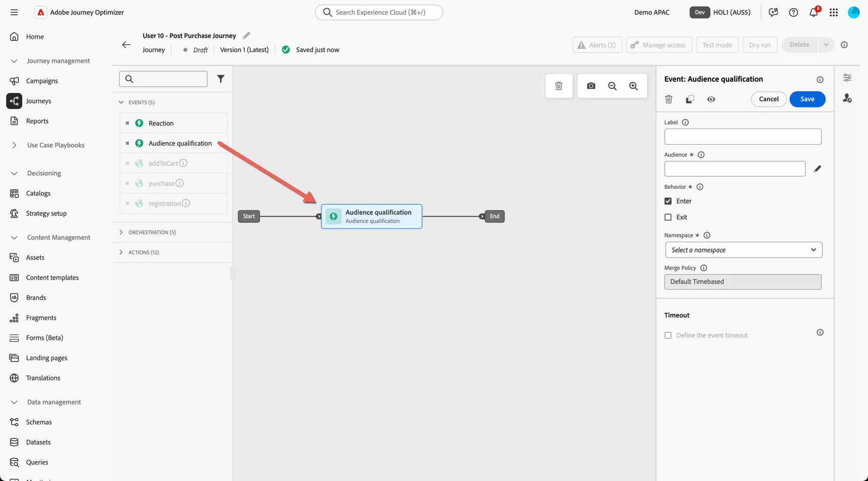Open Landing pages in sidebar
The height and width of the screenshot is (481, 868).
click(x=47, y=358)
